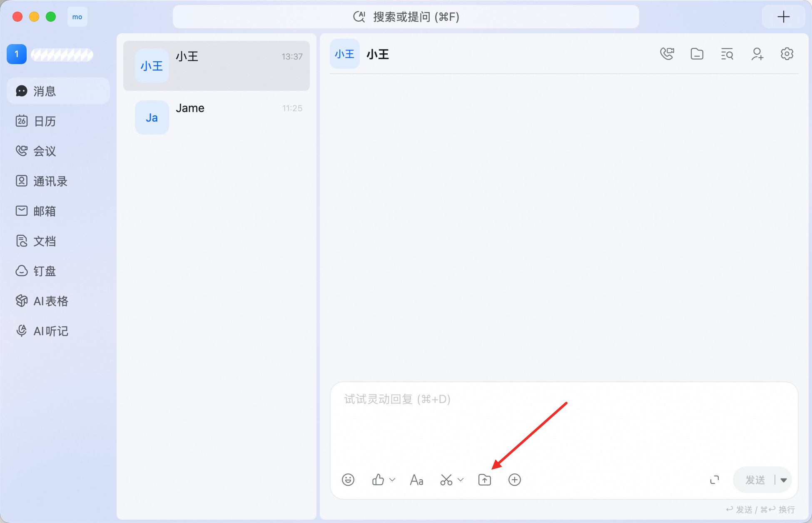The height and width of the screenshot is (523, 812).
Task: Open text formatting Aa tool
Action: coord(416,480)
